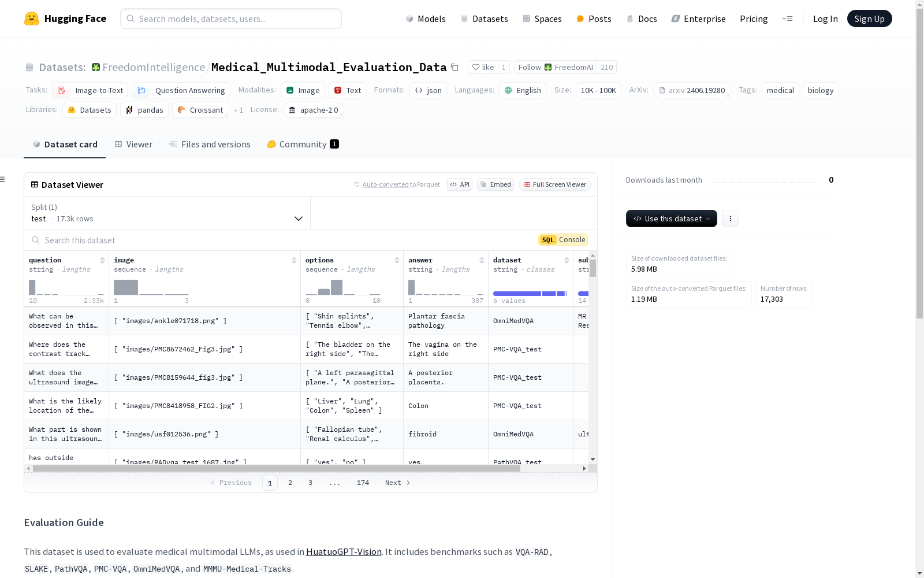
Task: Click the Sign Up button
Action: coord(869,18)
